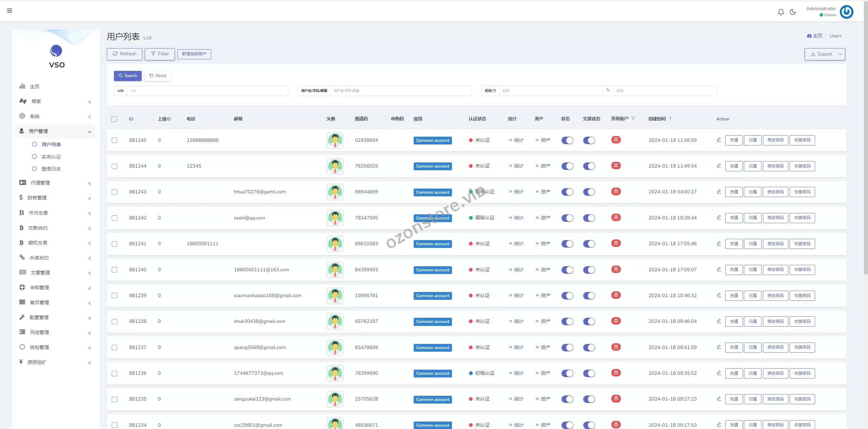Toggle 状态 switch for user 881245
This screenshot has height=429, width=868.
[567, 140]
